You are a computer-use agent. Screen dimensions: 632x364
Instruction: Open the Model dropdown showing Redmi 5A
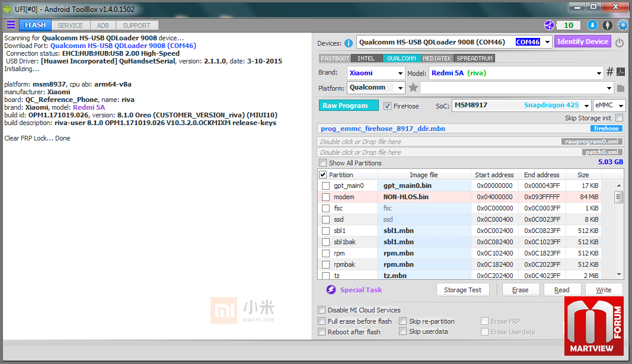point(516,73)
